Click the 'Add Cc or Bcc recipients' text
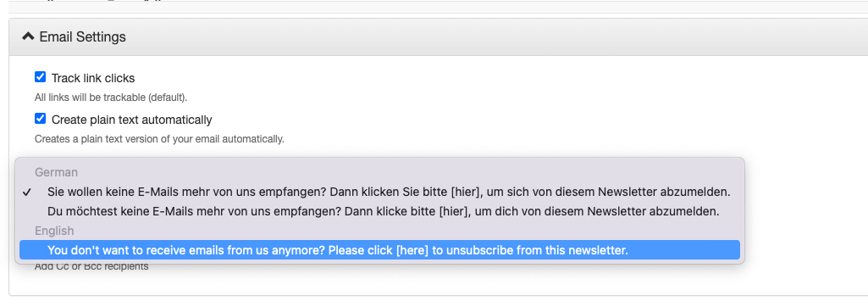 [x=91, y=266]
